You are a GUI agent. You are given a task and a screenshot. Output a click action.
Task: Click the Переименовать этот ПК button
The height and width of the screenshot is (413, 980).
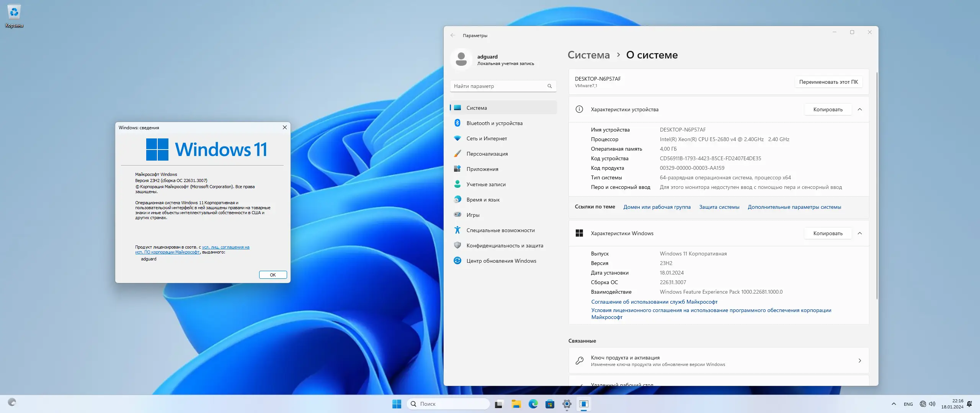[x=828, y=81]
